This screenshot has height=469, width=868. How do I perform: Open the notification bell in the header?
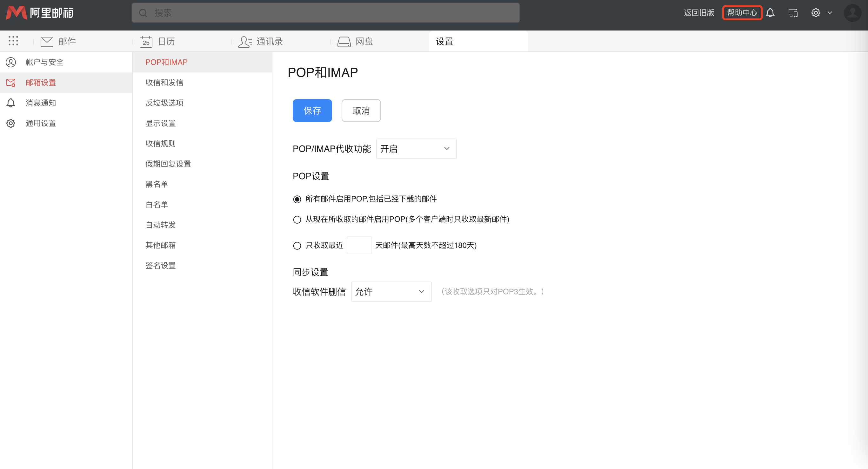[770, 13]
